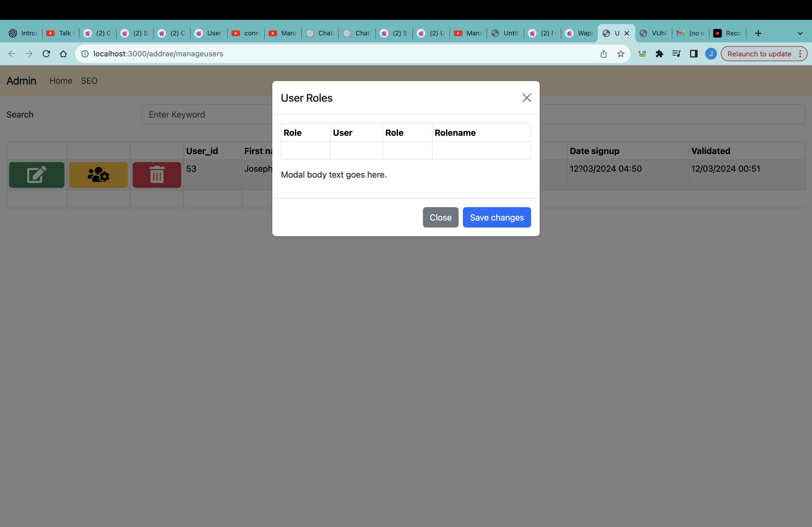812x527 pixels.
Task: Close the User Roles modal with X icon
Action: 527,98
